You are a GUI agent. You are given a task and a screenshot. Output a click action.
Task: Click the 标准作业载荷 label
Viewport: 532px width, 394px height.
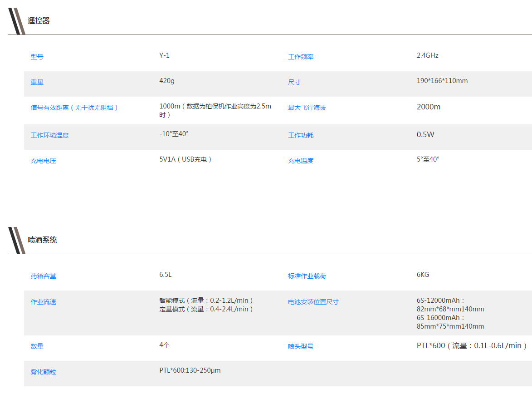tap(307, 276)
